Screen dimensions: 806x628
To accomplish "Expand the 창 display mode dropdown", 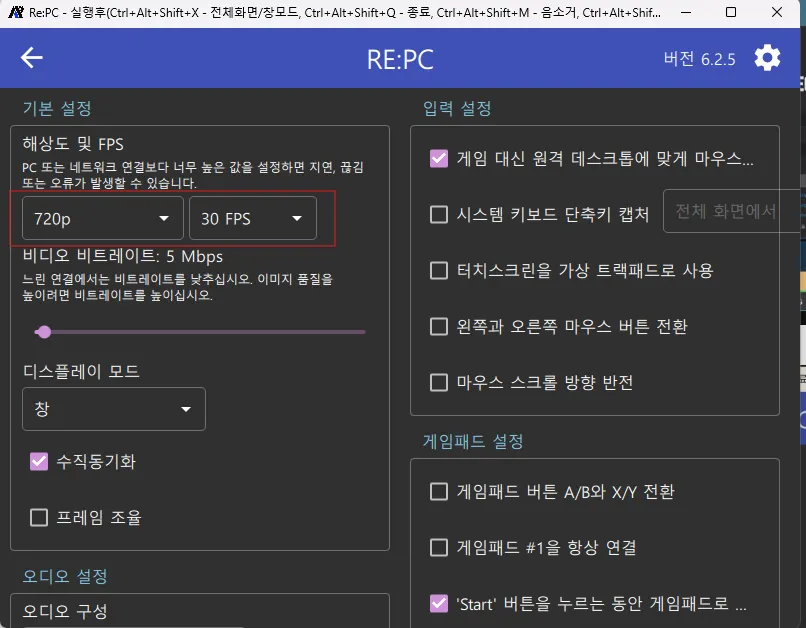I will click(x=114, y=409).
